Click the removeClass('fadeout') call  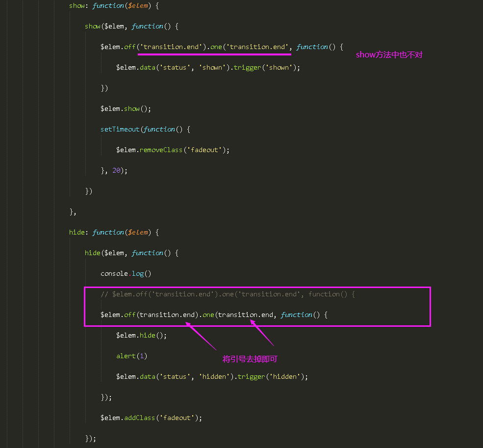tap(184, 150)
